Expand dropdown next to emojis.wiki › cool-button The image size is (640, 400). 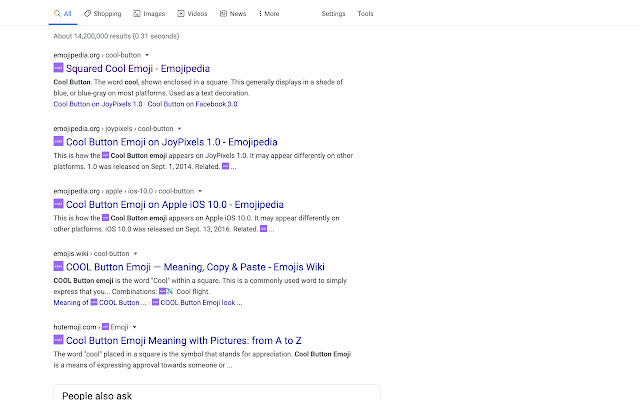point(136,253)
